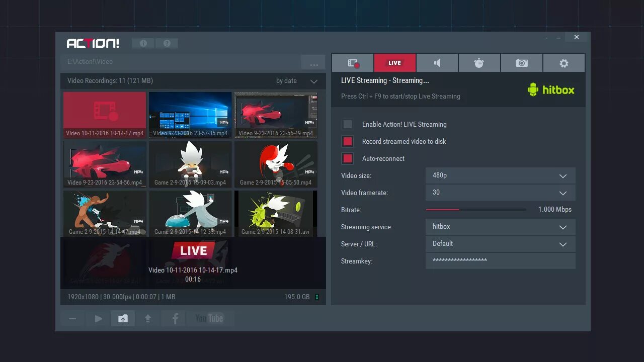Viewport: 644px width, 362px height.
Task: Click the '1.000 Mbps' bitrate value
Action: [x=555, y=210]
